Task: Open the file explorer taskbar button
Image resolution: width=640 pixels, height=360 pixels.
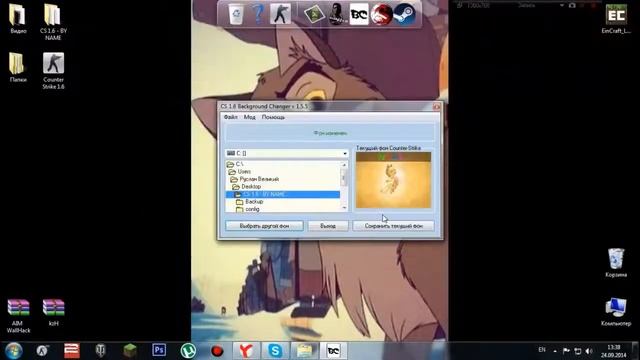Action: [304, 351]
